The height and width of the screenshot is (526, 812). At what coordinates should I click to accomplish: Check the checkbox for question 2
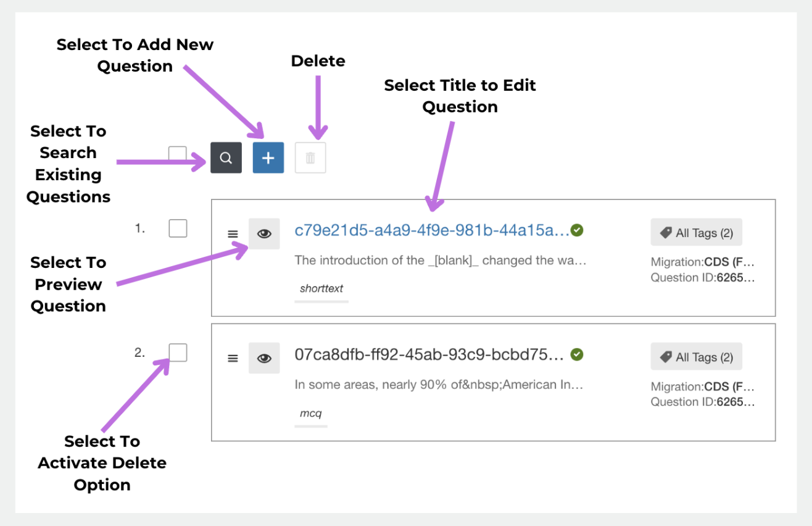[x=178, y=353]
